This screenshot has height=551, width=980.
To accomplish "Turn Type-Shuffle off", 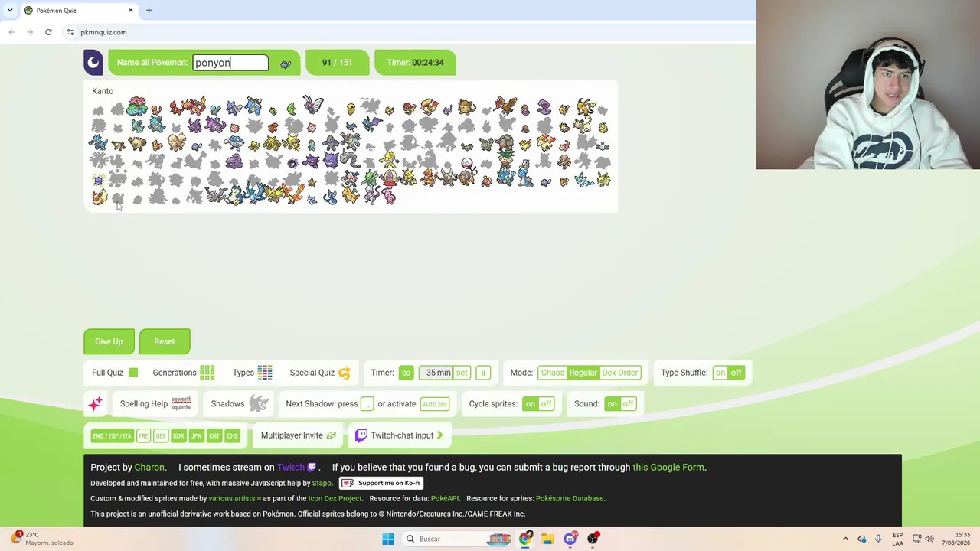I will 736,373.
